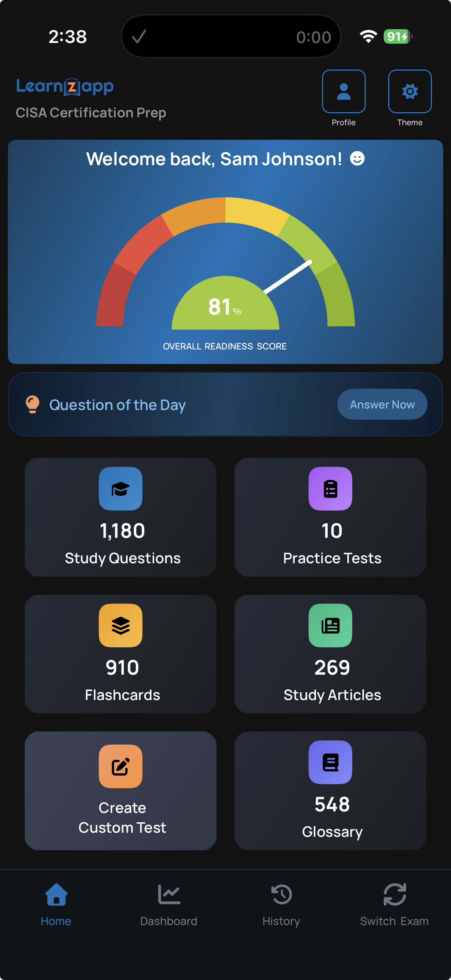The width and height of the screenshot is (451, 980).
Task: Open the yellow Flashcards stack icon
Action: (x=121, y=625)
